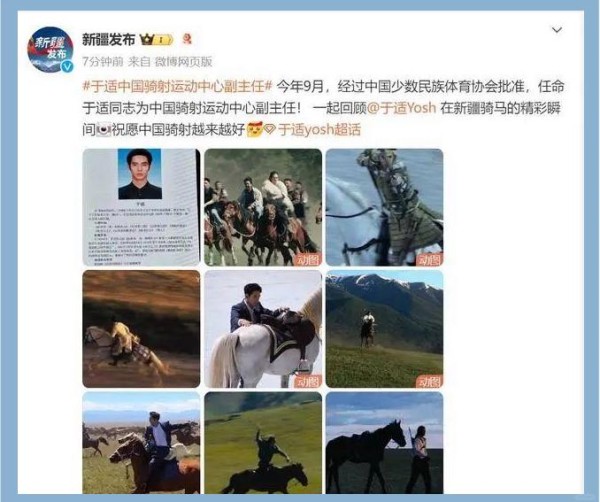Click the crown membership badge icon

[x=157, y=39]
